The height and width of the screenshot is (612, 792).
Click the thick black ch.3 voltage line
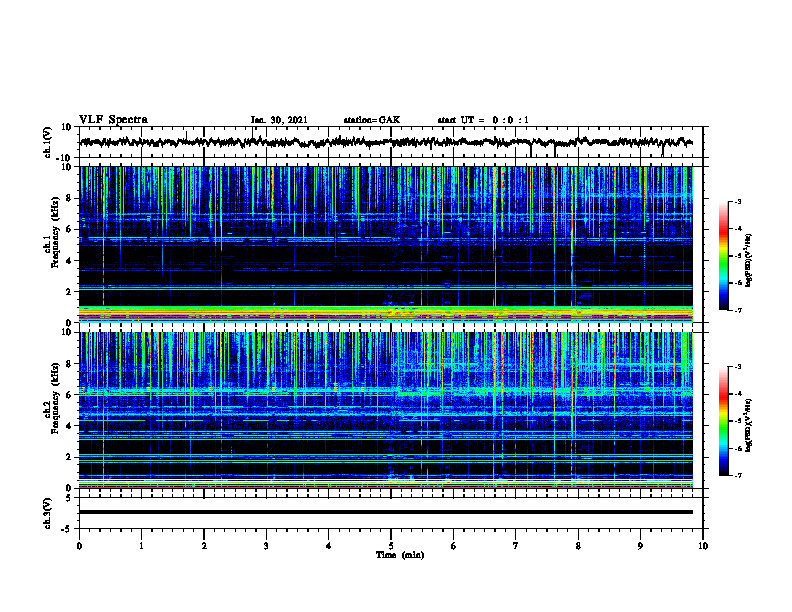[x=386, y=512]
